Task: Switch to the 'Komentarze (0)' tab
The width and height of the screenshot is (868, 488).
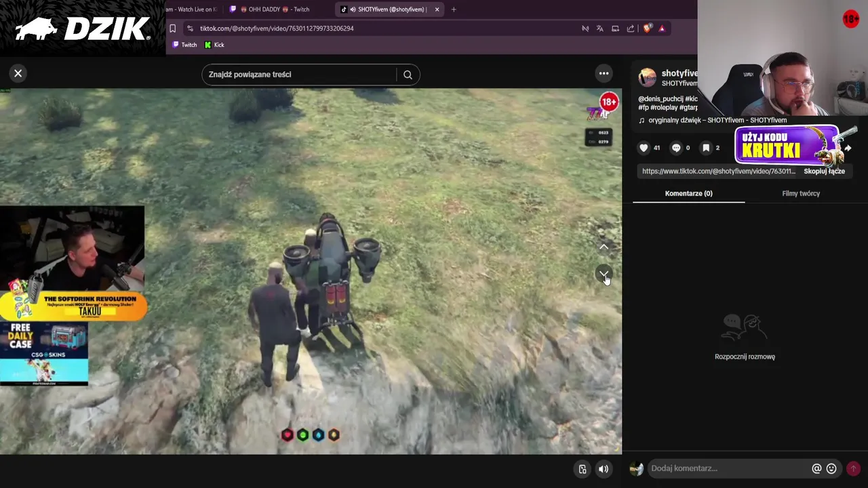Action: (x=688, y=193)
